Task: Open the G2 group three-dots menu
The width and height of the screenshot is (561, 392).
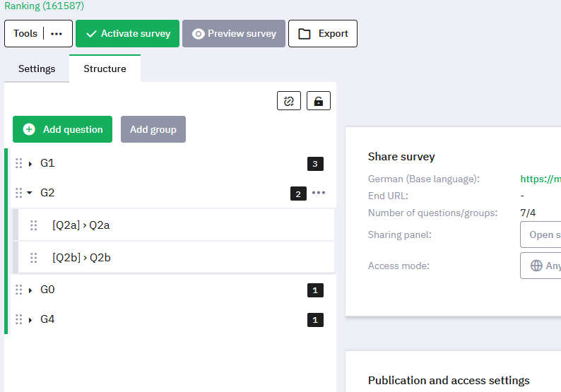Action: point(319,193)
